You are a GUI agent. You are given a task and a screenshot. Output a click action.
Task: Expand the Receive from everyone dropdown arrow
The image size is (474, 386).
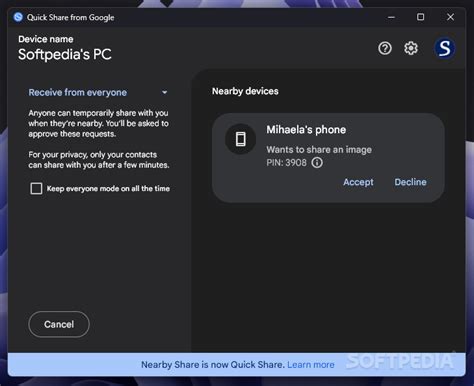click(164, 92)
